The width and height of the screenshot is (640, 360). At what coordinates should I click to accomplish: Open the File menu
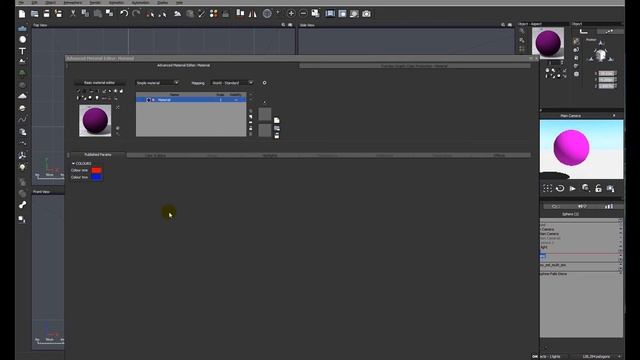[x=21, y=2]
